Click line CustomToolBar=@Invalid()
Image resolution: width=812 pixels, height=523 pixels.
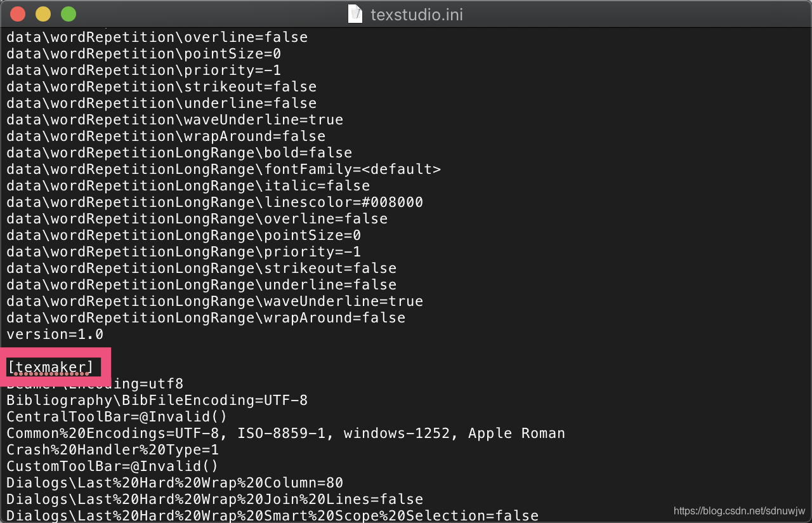pyautogui.click(x=112, y=467)
